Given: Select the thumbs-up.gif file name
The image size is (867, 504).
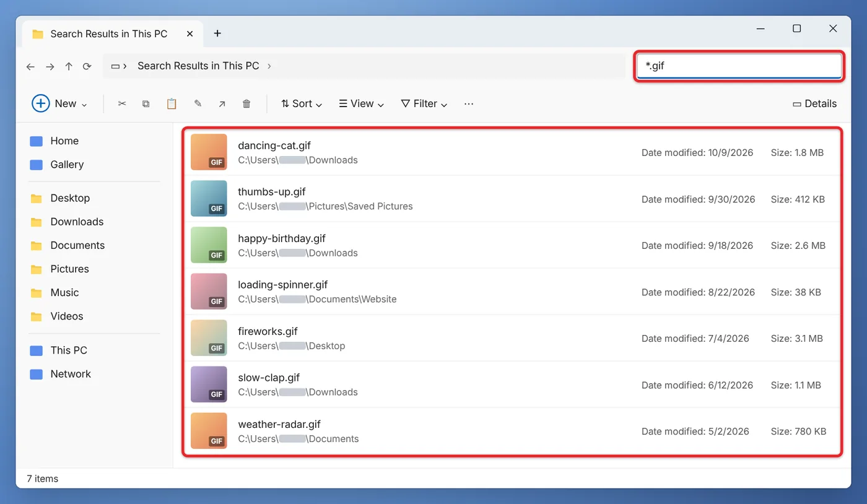Looking at the screenshot, I should pos(272,192).
